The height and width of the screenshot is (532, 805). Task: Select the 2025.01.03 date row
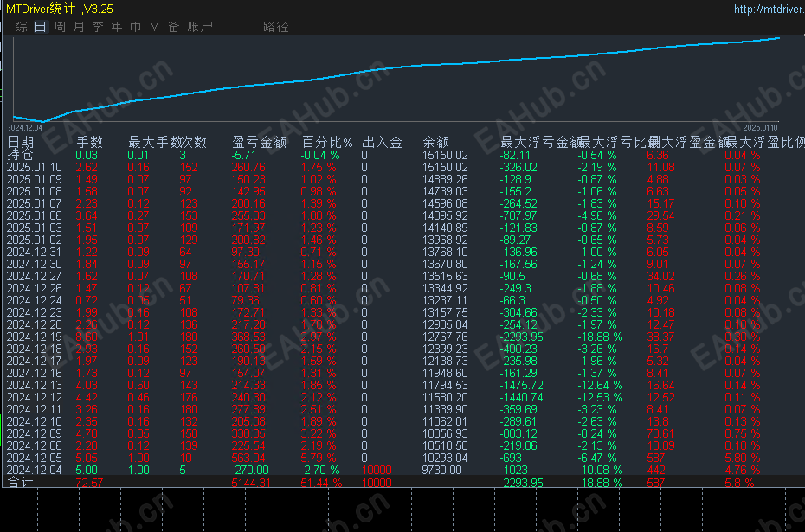tap(34, 228)
